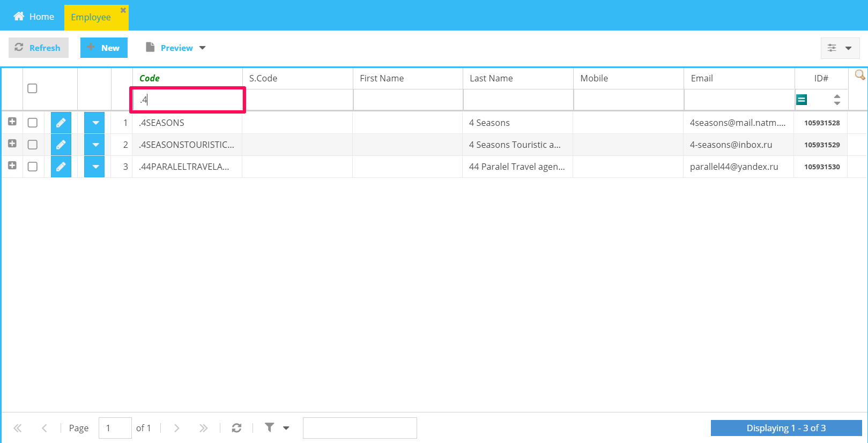Select the .4SEASONSTOURISTIC... code cell
The width and height of the screenshot is (868, 443).
[x=187, y=145]
